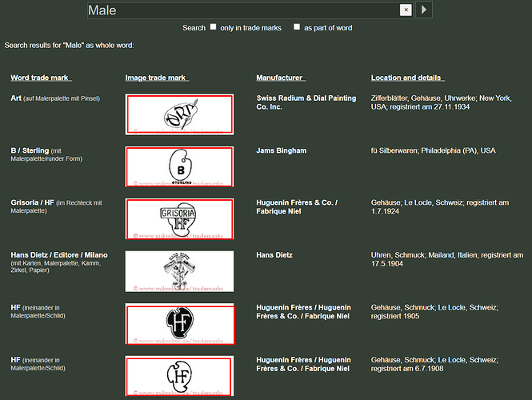
Task: Click details "registriert am 27.11.1934" for Art
Action: 430,107
